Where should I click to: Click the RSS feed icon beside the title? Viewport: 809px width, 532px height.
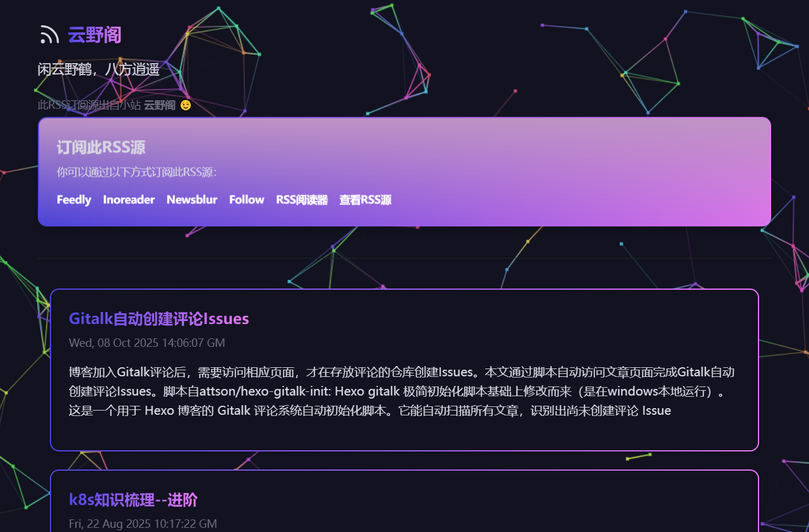click(49, 35)
